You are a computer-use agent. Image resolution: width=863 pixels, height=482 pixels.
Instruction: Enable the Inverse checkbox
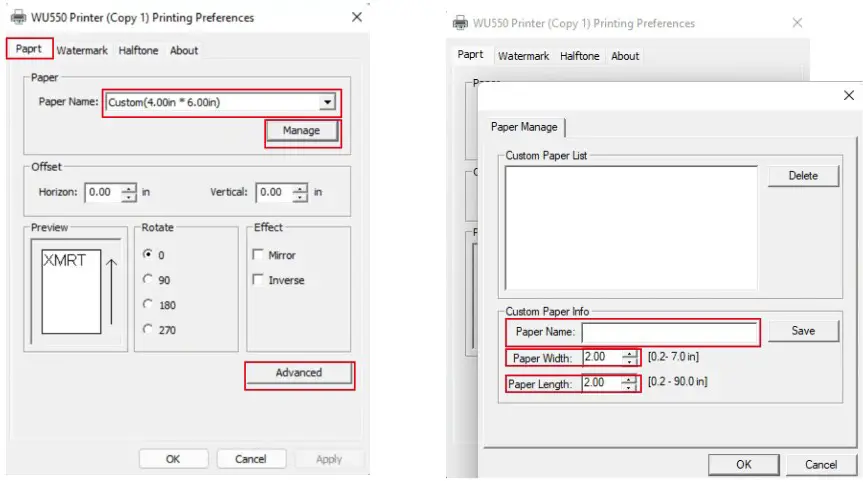258,280
